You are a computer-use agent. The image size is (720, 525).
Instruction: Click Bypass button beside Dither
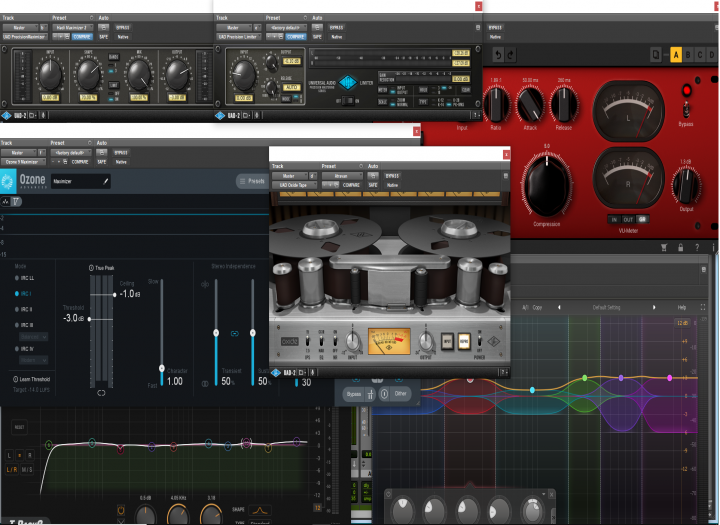pos(354,394)
